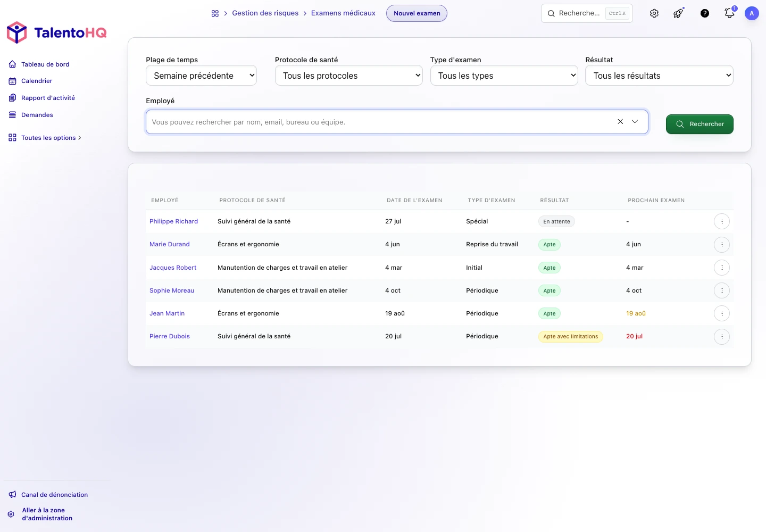Open row actions for Jacques Robert
This screenshot has width=766, height=532.
coord(722,268)
